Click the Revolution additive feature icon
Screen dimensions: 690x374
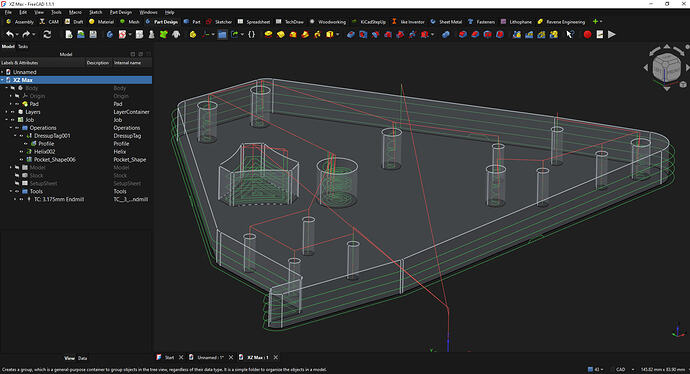coord(280,34)
